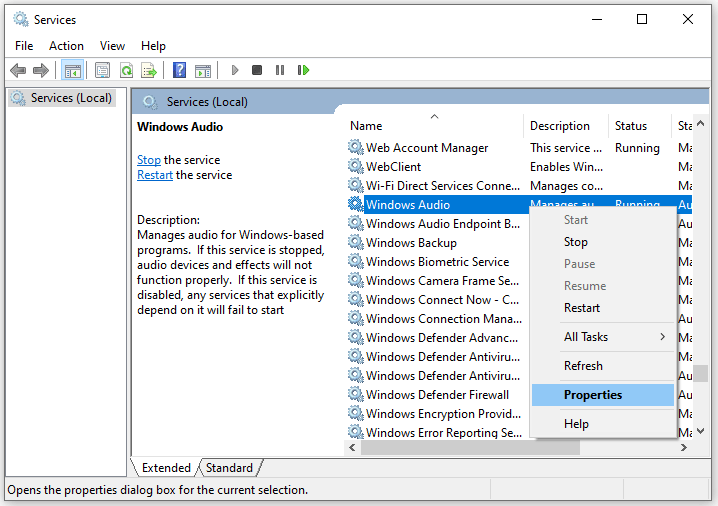Select Windows Connect Now - C... service
The height and width of the screenshot is (506, 718).
click(442, 299)
